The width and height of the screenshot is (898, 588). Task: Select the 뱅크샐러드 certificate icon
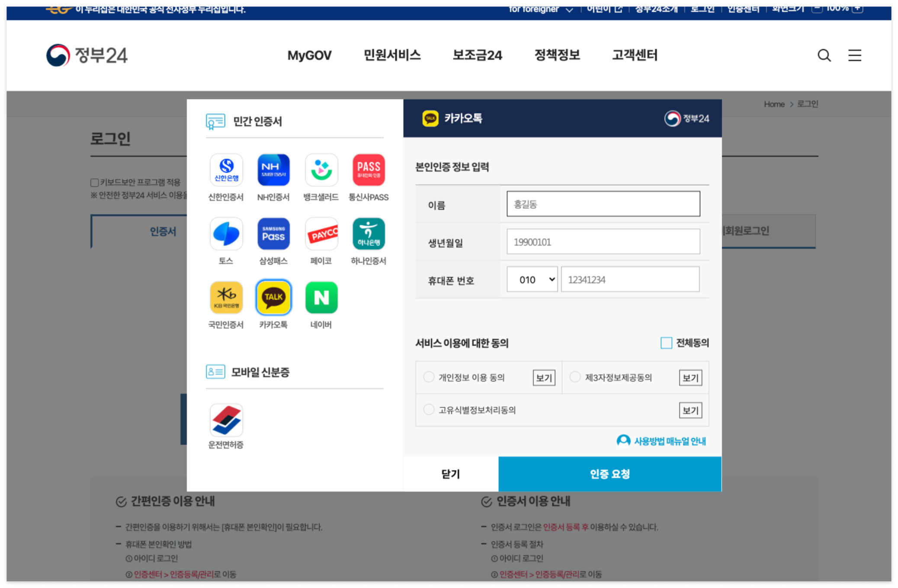click(321, 170)
